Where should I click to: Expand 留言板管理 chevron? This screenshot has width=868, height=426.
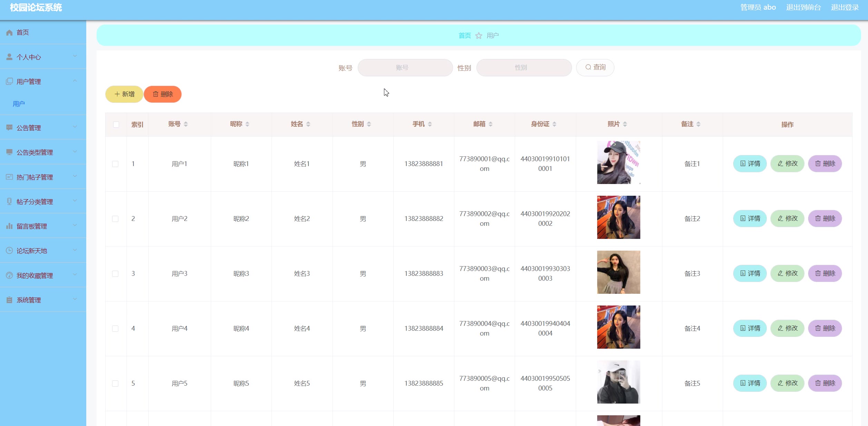75,225
